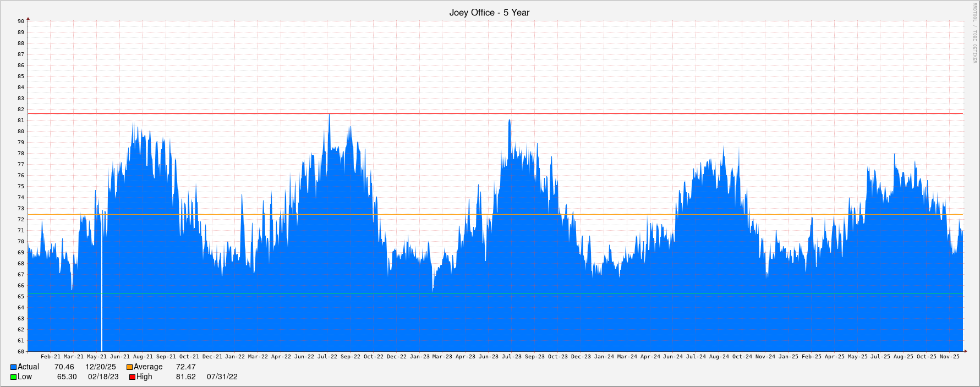Click the Actual value 70.46 in legend
Screen dimensions: 980x387
tap(64, 367)
